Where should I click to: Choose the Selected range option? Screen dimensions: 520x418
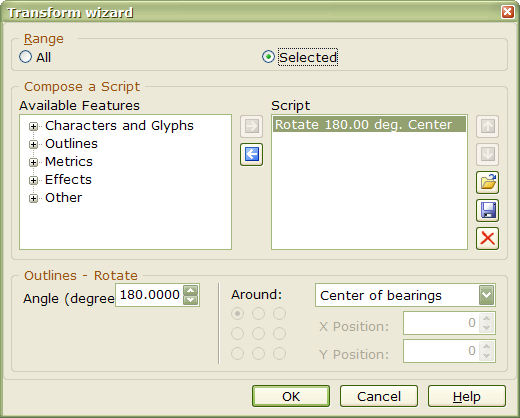268,57
